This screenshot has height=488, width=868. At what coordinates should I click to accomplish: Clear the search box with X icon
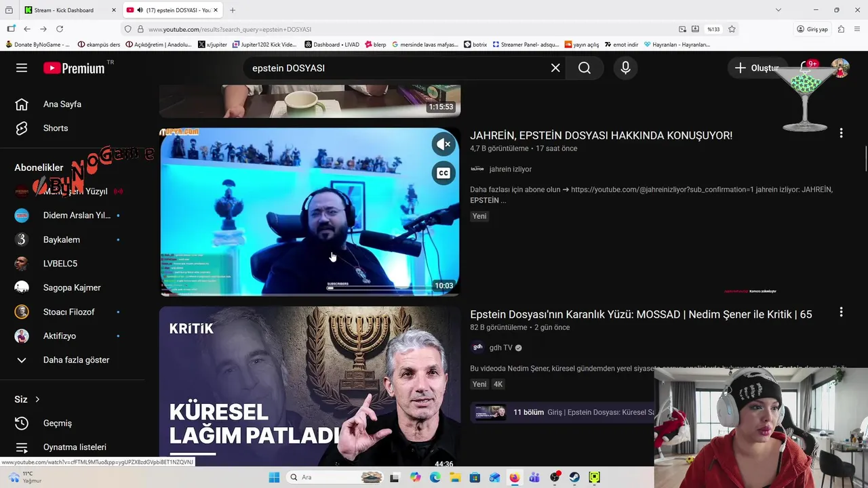[x=555, y=68]
